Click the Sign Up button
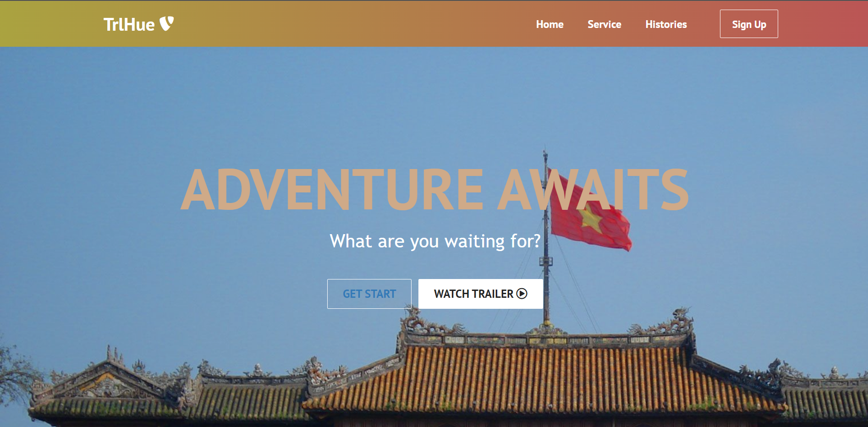The width and height of the screenshot is (868, 427). click(x=749, y=24)
